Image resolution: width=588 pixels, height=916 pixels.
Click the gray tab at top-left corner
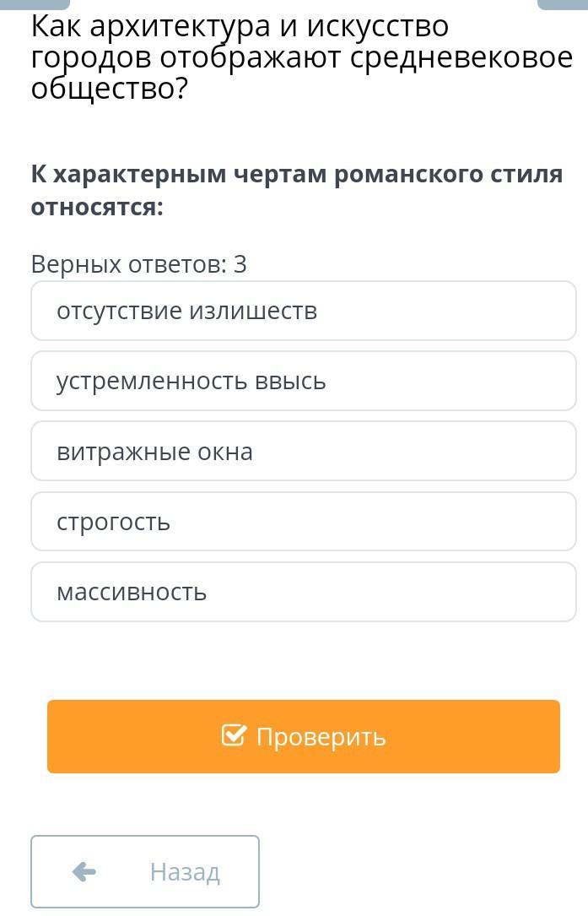point(35,5)
